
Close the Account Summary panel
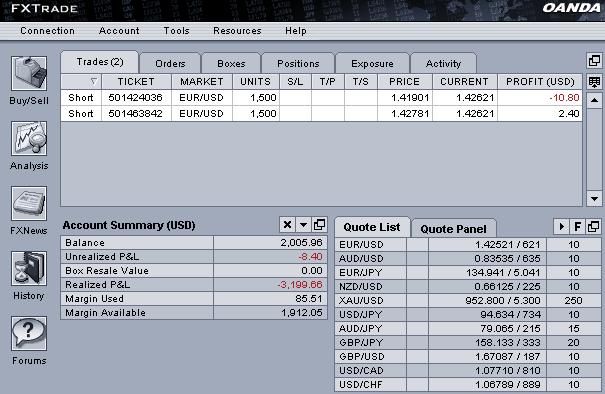287,225
